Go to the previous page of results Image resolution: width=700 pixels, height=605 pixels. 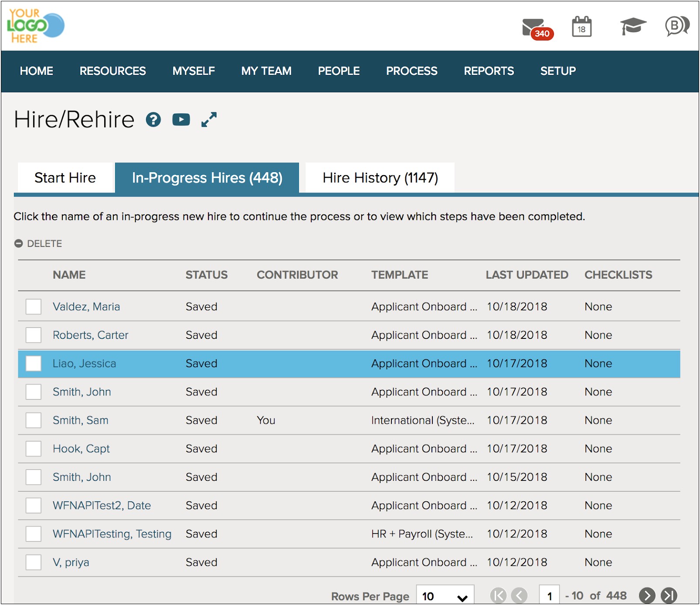click(x=519, y=595)
